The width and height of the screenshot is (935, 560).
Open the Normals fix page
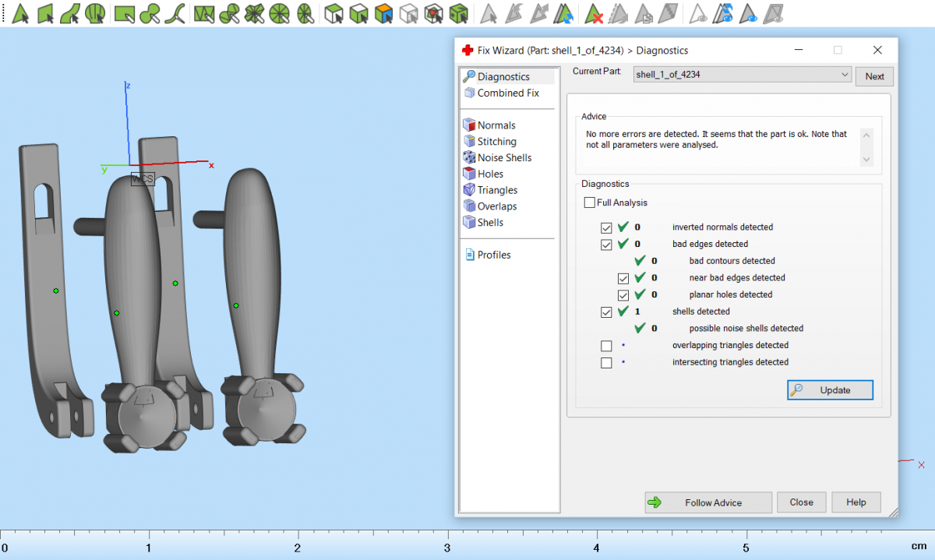pos(496,125)
